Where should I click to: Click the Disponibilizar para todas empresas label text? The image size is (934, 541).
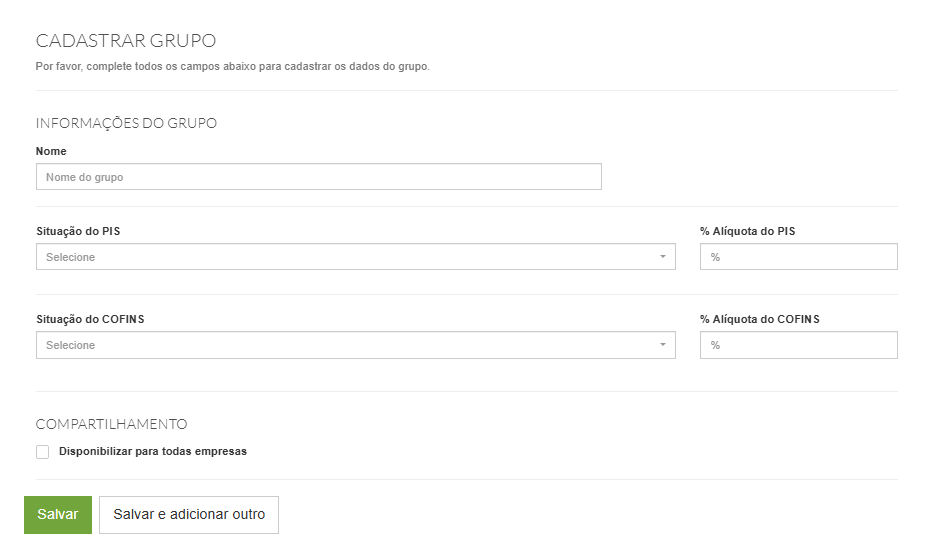(152, 451)
